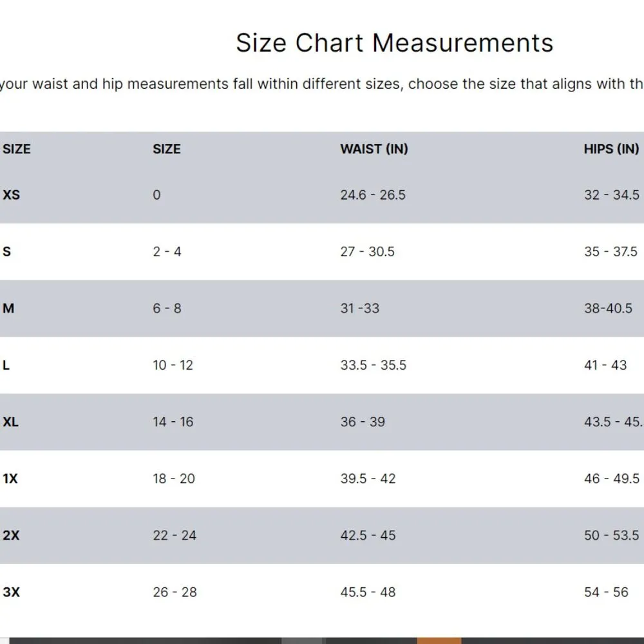644x644 pixels.
Task: Click numeric size 22 - 24 cell
Action: tap(174, 535)
